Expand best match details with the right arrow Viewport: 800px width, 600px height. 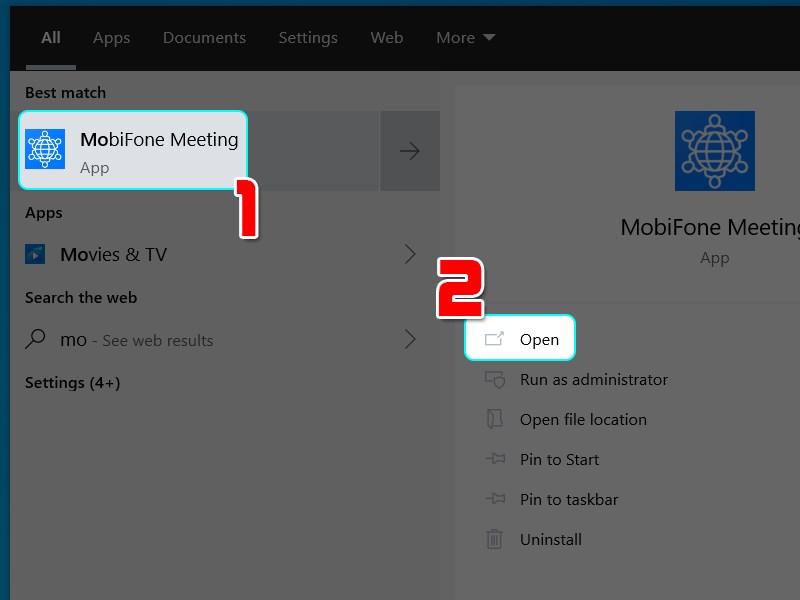[x=410, y=151]
